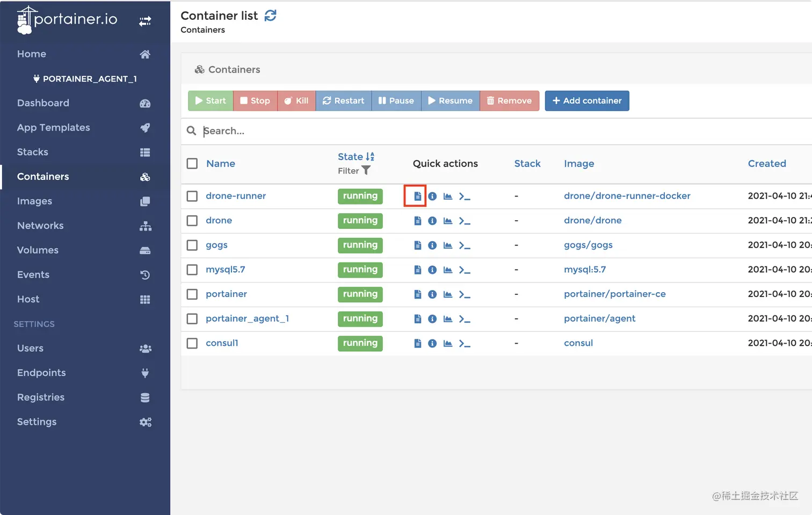Toggle sidebar with the arrows icon

click(x=145, y=21)
